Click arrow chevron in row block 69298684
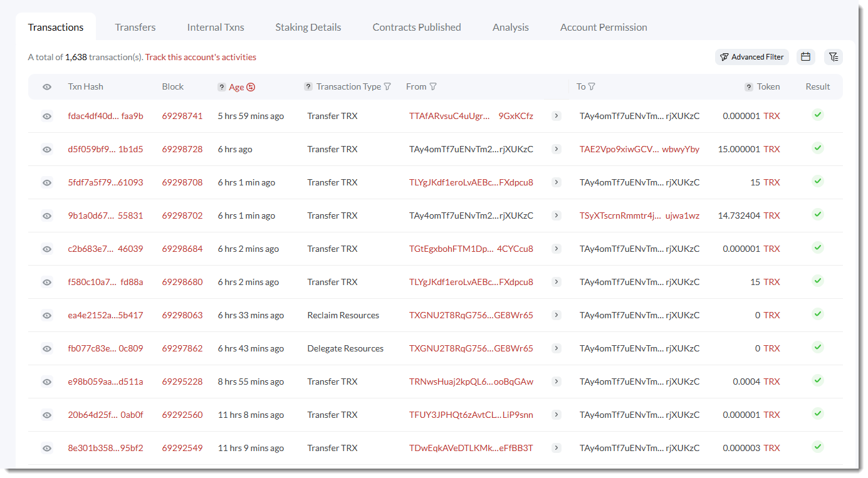868x478 pixels. [556, 249]
